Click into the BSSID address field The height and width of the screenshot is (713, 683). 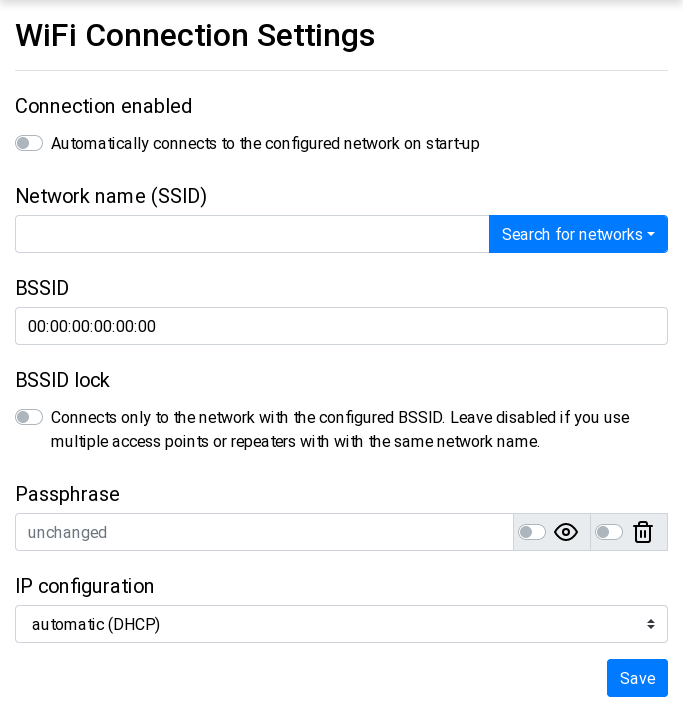[x=341, y=326]
